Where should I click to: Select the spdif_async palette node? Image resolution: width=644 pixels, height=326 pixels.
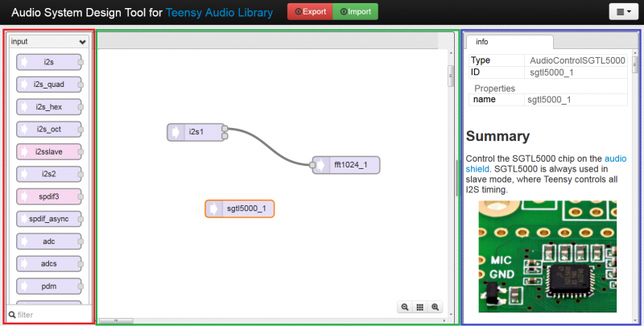coord(49,218)
